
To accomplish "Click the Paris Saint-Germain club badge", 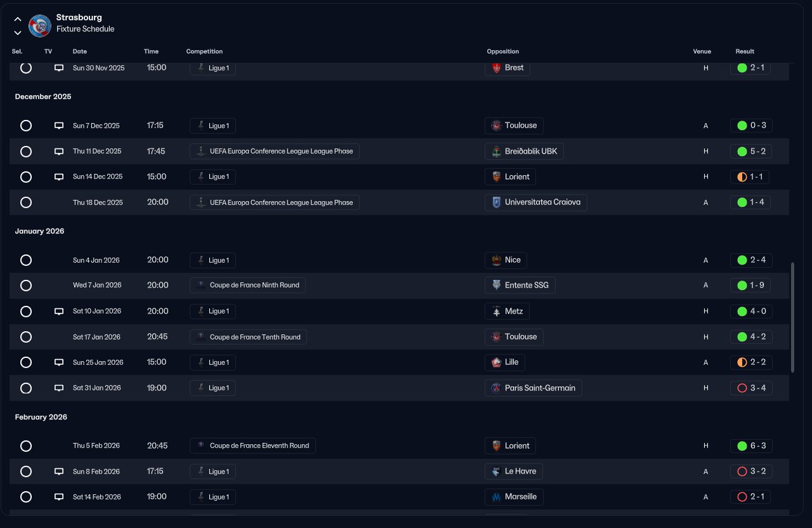I will (x=497, y=388).
